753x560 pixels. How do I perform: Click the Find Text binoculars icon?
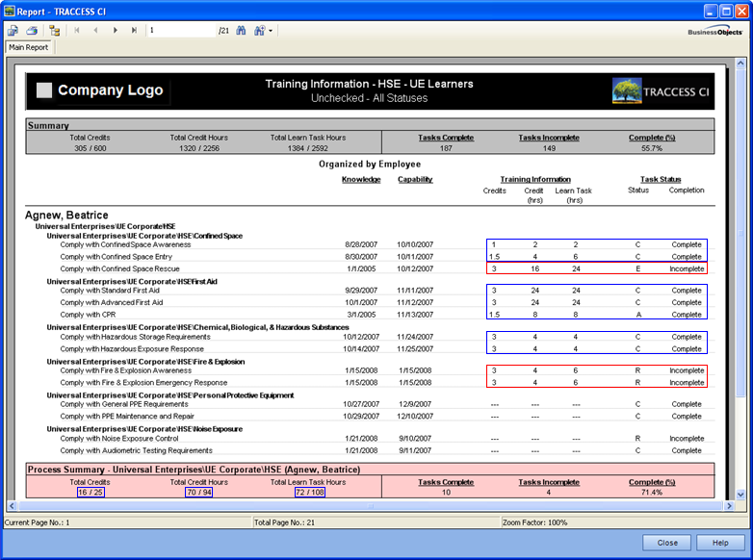click(241, 31)
